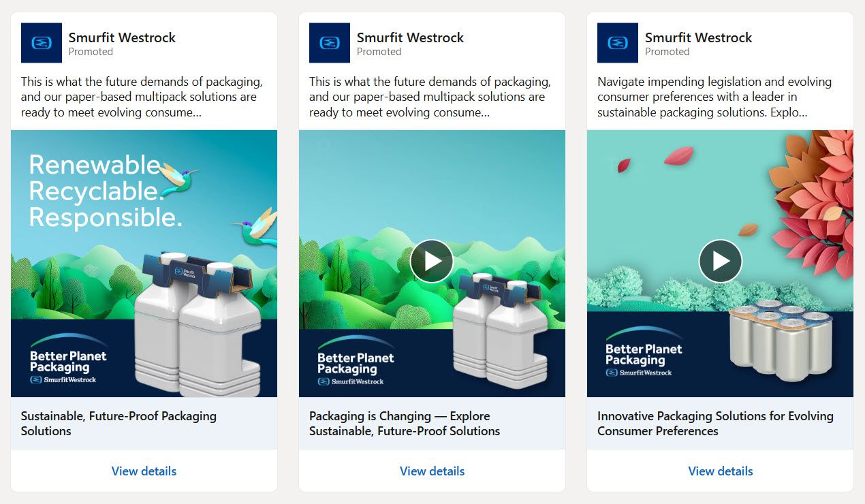Open the first card's Smurfit Westrock company name
The height and width of the screenshot is (504, 865).
pyautogui.click(x=122, y=37)
